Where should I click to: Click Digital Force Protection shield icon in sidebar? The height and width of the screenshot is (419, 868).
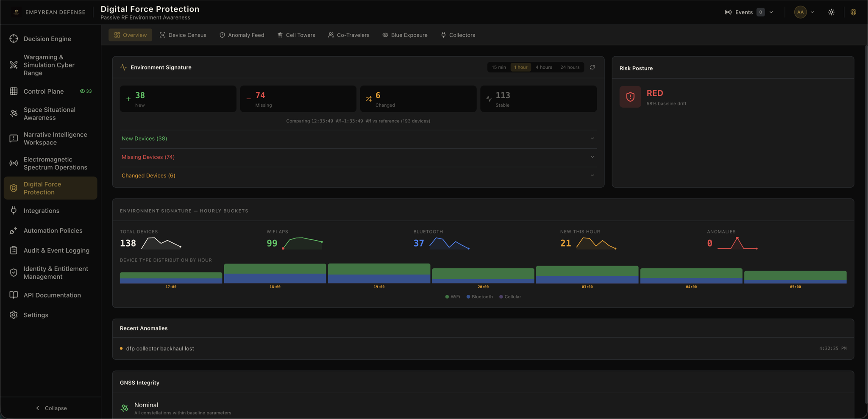(x=14, y=188)
